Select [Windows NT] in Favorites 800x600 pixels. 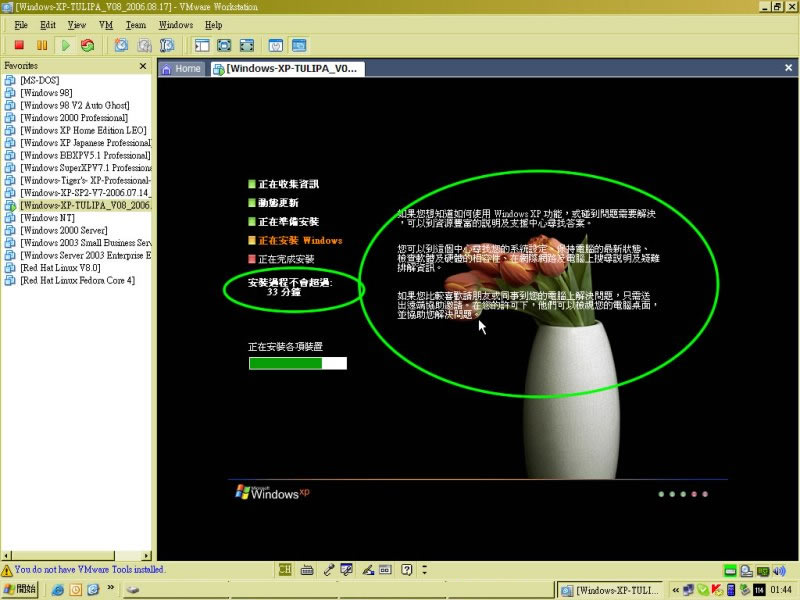point(47,218)
